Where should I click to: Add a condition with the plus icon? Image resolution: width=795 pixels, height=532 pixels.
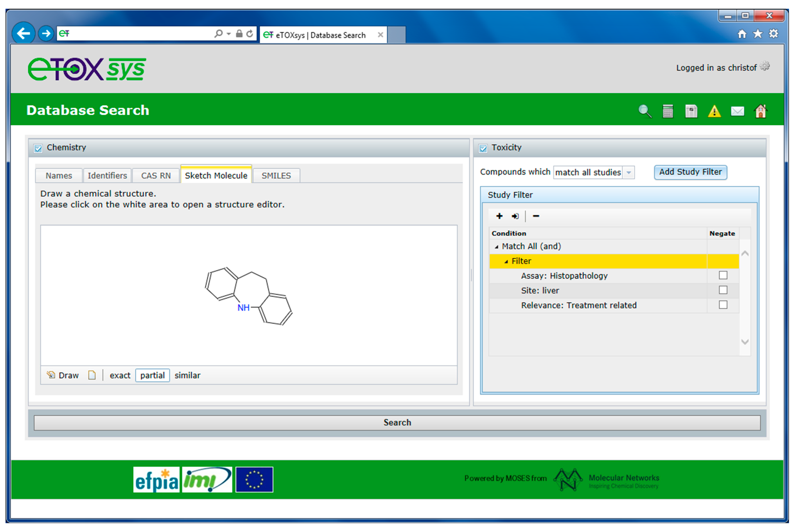[x=499, y=216]
